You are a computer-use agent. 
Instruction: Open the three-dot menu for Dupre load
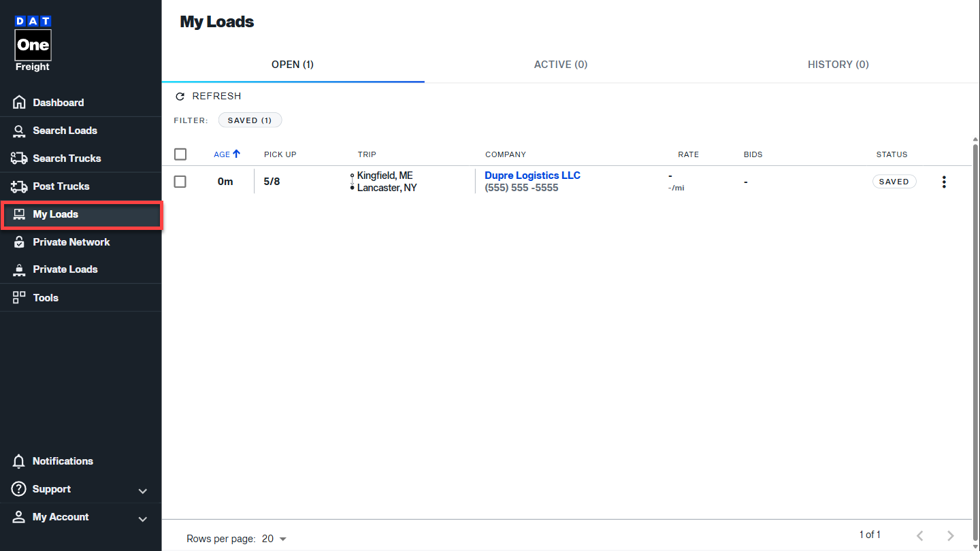(x=943, y=182)
